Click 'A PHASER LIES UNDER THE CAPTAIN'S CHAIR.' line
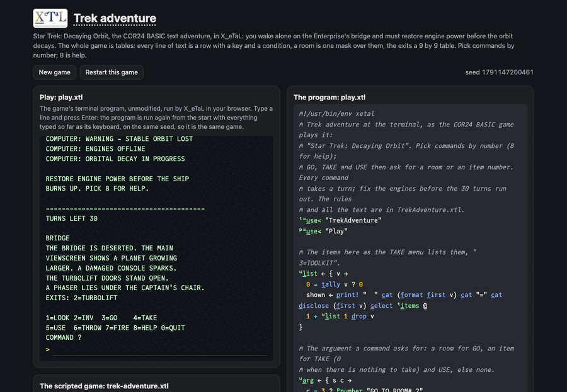 [125, 288]
